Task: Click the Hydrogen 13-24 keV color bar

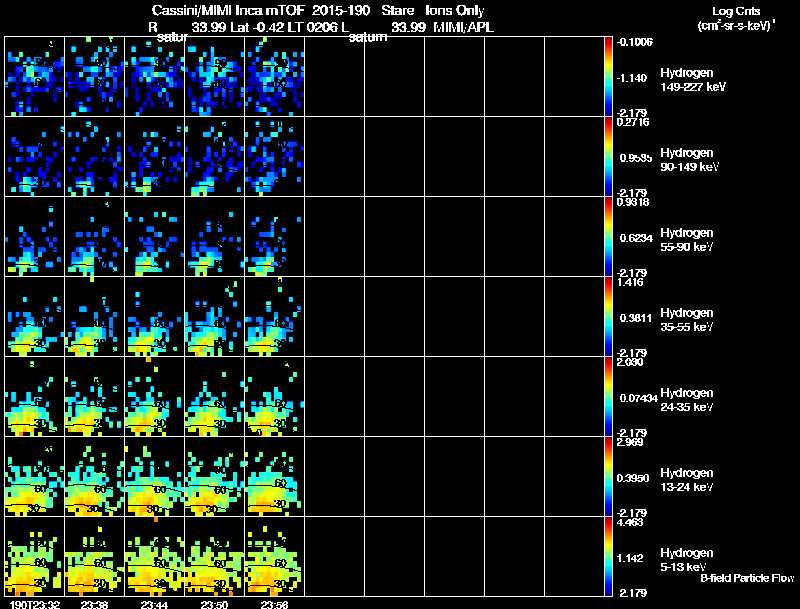Action: (x=608, y=477)
